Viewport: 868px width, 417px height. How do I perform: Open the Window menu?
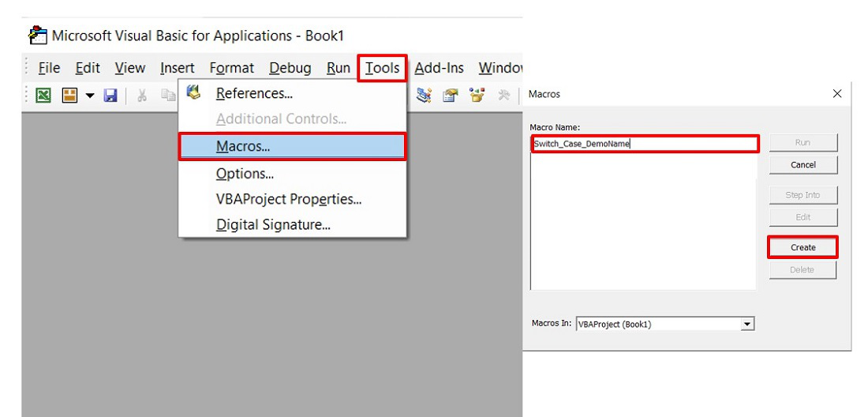coord(500,68)
